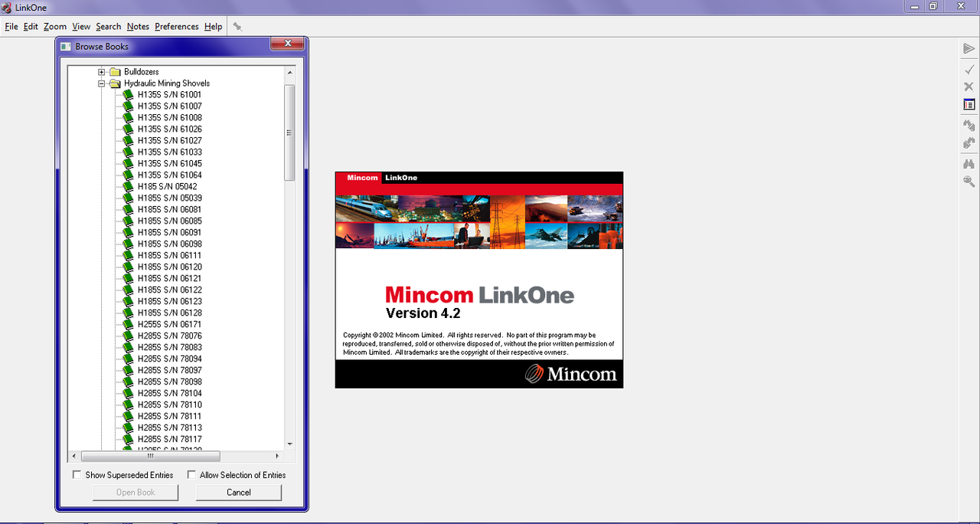
Task: Click the book icon for H255S S/N 06171
Action: point(128,325)
